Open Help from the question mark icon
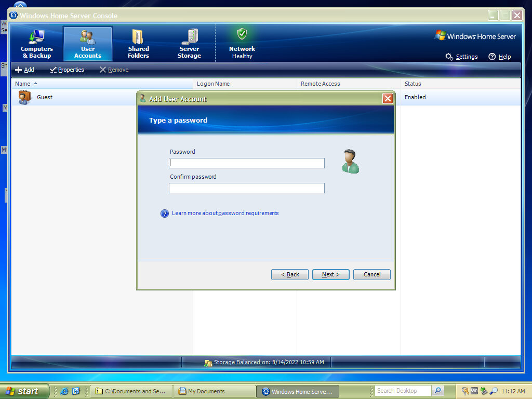The image size is (532, 399). coord(492,57)
